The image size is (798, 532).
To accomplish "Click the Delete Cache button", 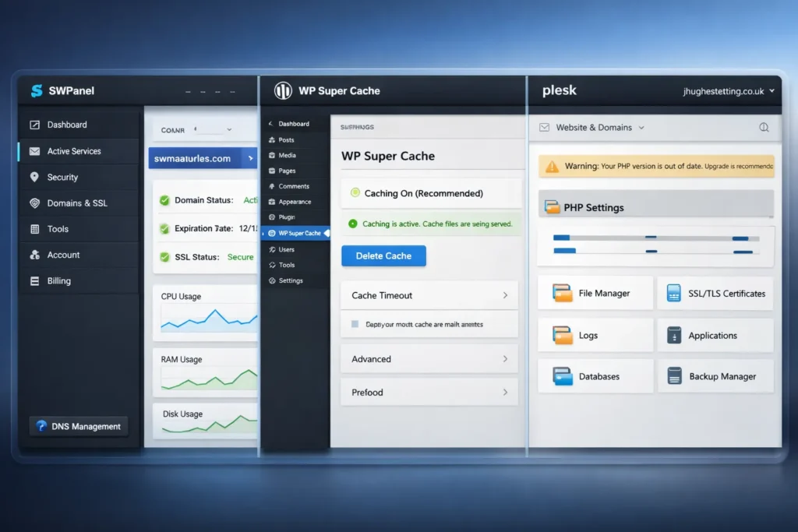I will [383, 255].
